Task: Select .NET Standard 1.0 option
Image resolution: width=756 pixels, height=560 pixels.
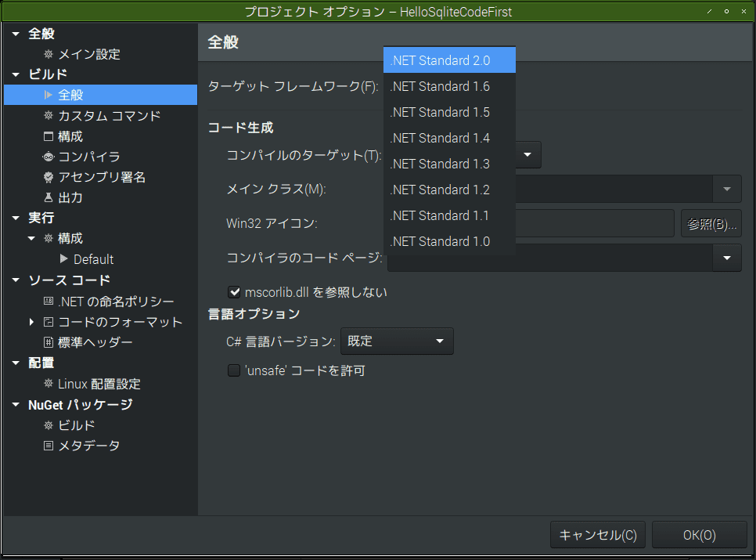Action: 449,241
